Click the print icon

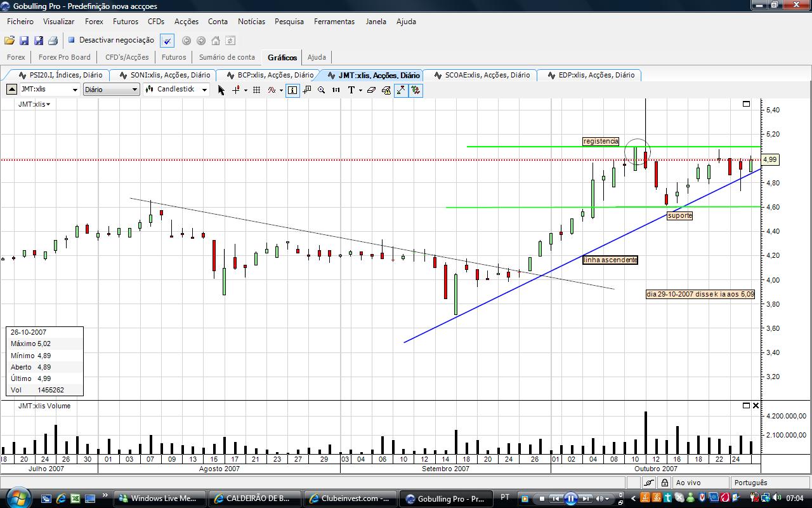pyautogui.click(x=53, y=41)
